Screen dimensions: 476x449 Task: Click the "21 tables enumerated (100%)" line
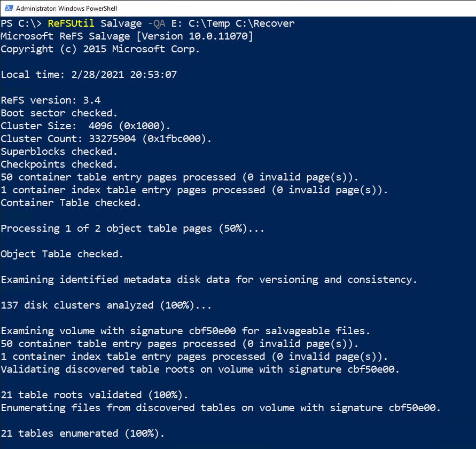82,434
